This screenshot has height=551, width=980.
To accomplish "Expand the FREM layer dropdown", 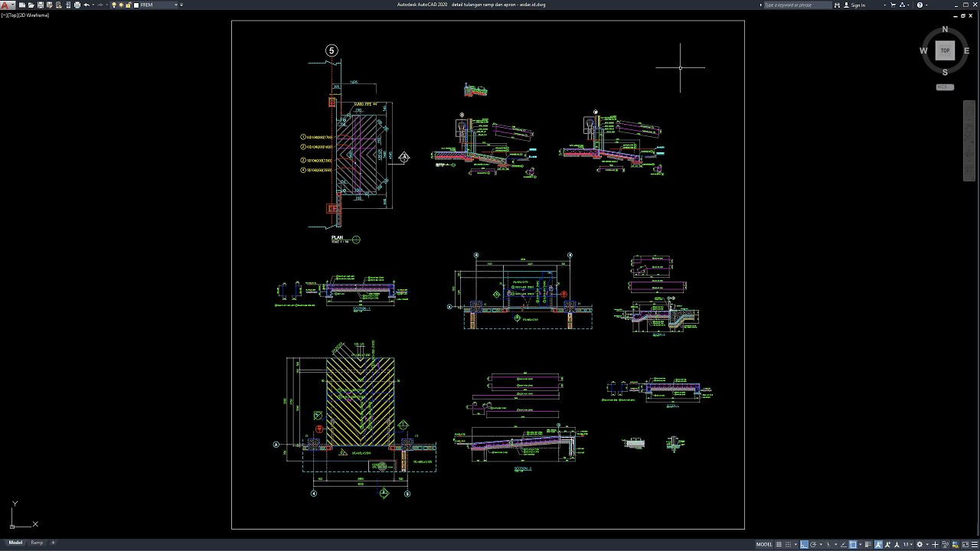I will tap(176, 5).
